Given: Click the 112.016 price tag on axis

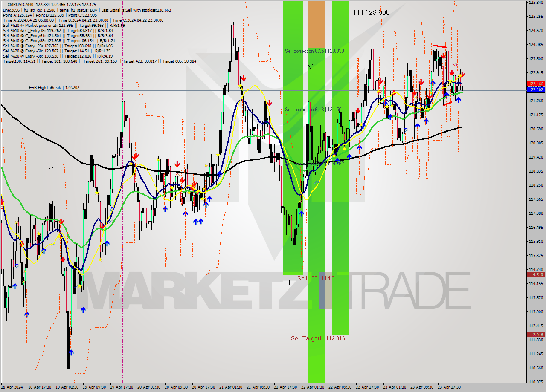Looking at the screenshot, I should (x=536, y=335).
